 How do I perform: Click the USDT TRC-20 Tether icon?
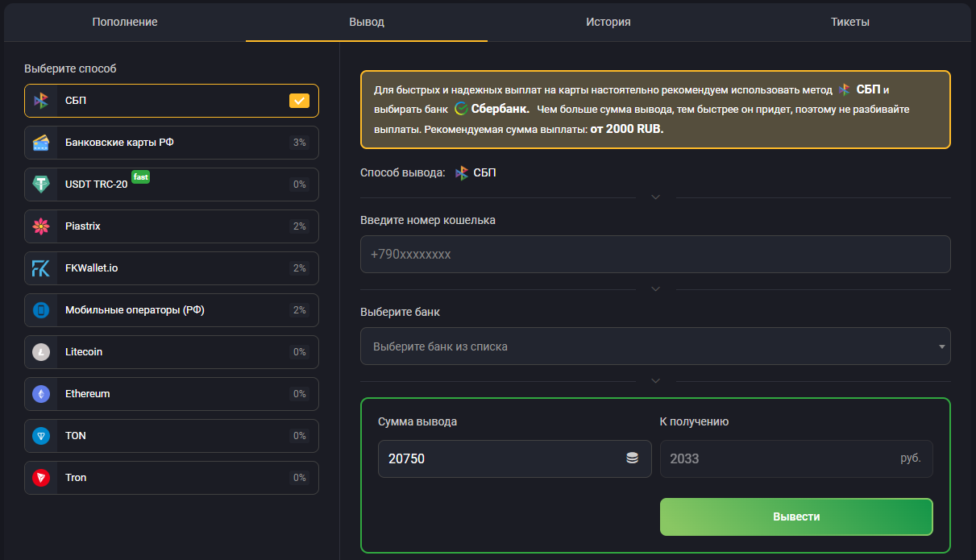coord(41,185)
